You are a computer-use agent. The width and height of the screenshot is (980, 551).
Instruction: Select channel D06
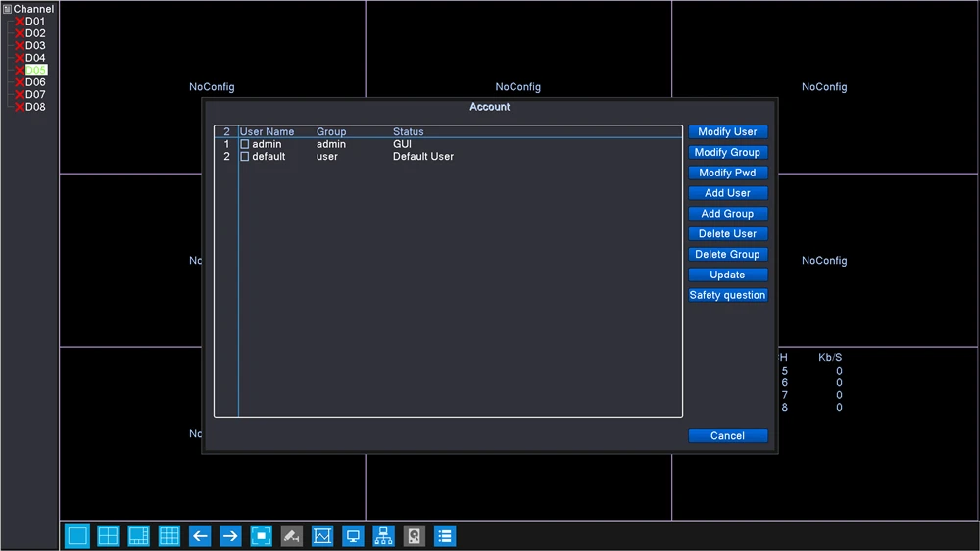tap(35, 82)
